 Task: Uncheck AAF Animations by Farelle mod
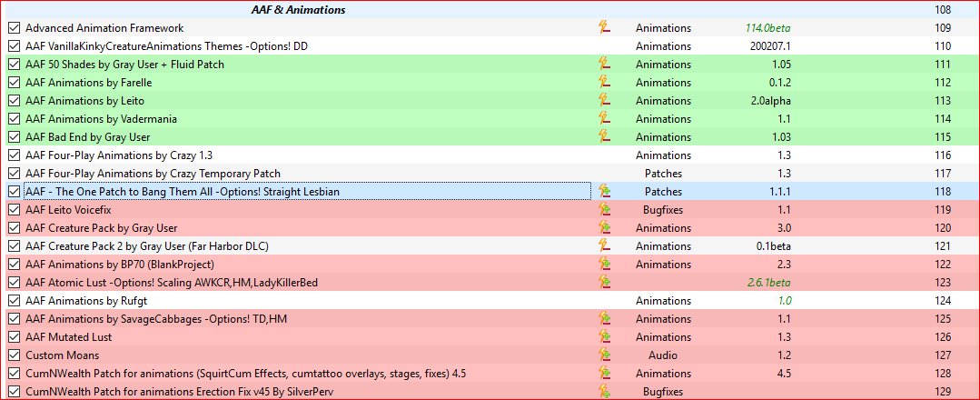click(x=15, y=83)
